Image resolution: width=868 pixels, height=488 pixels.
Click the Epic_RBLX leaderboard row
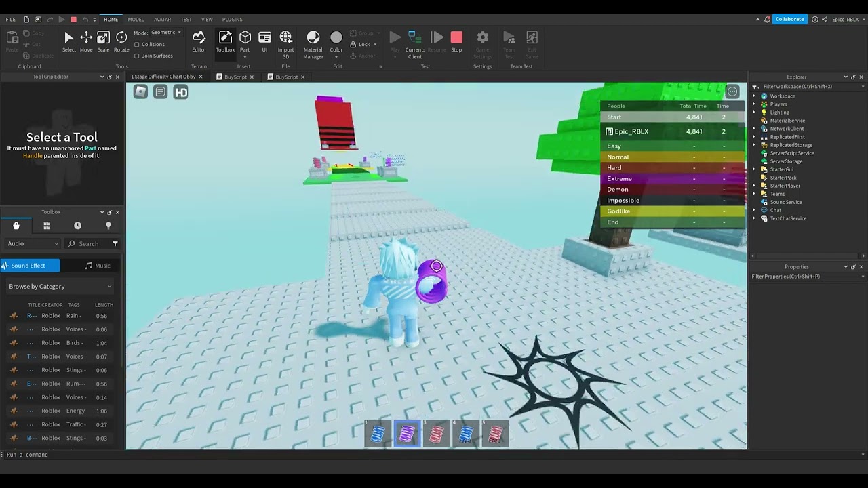671,131
